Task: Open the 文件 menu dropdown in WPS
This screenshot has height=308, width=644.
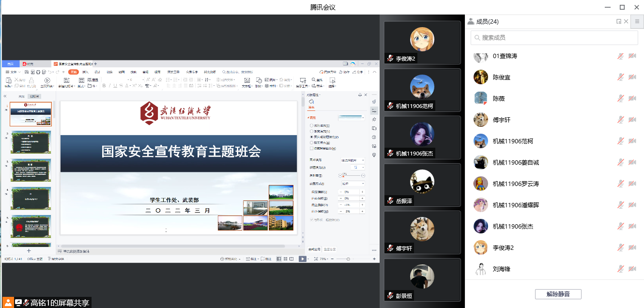Action: click(x=14, y=72)
